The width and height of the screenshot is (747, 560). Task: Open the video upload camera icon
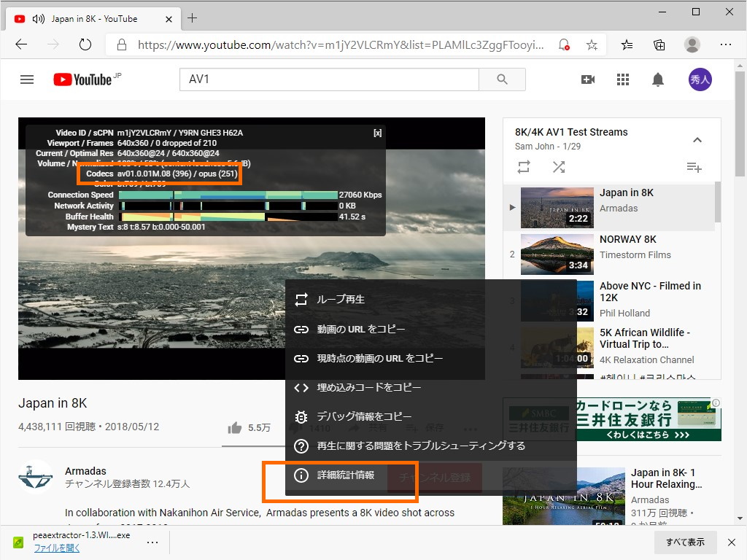tap(588, 79)
